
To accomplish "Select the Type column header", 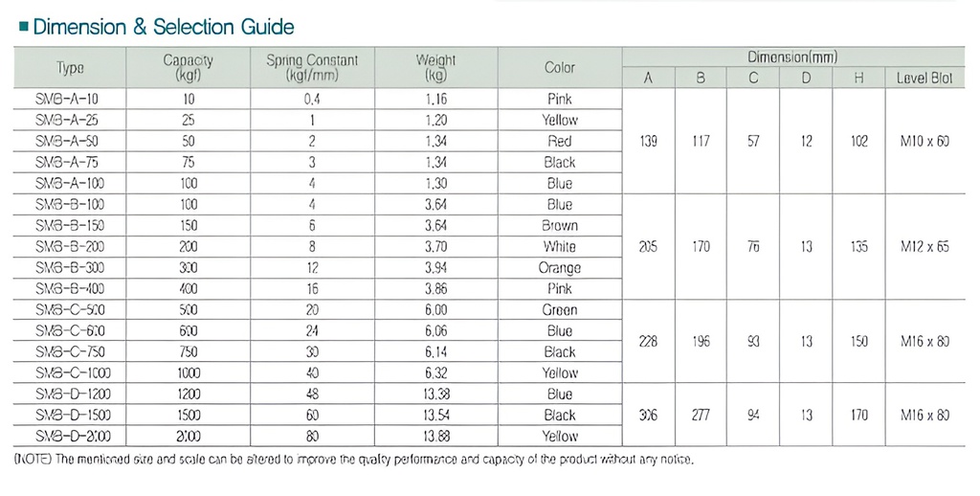I will (x=70, y=67).
